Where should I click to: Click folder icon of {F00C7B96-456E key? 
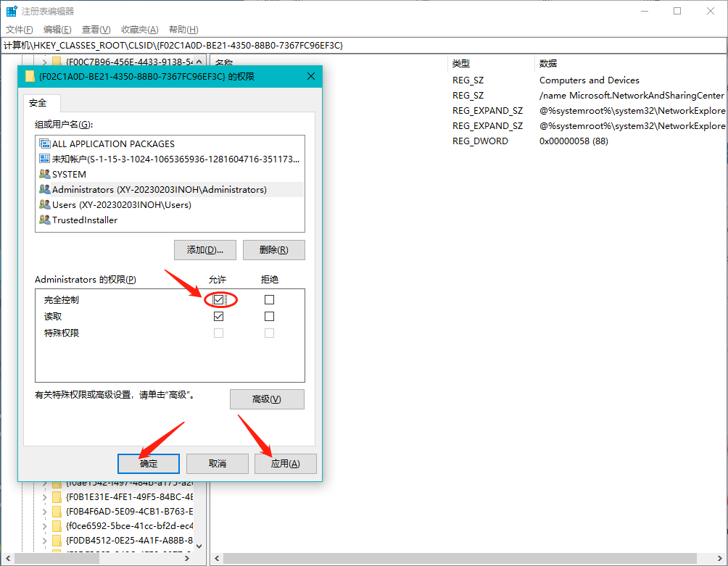tap(57, 62)
